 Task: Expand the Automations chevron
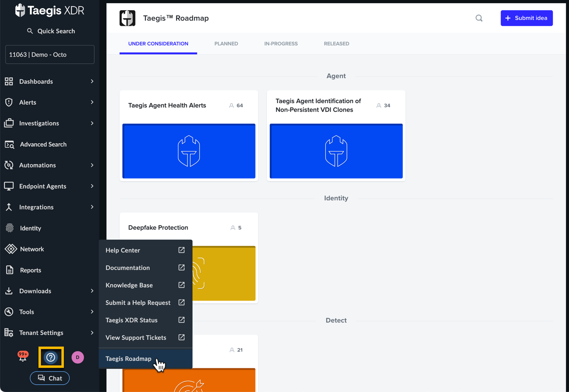pyautogui.click(x=92, y=165)
